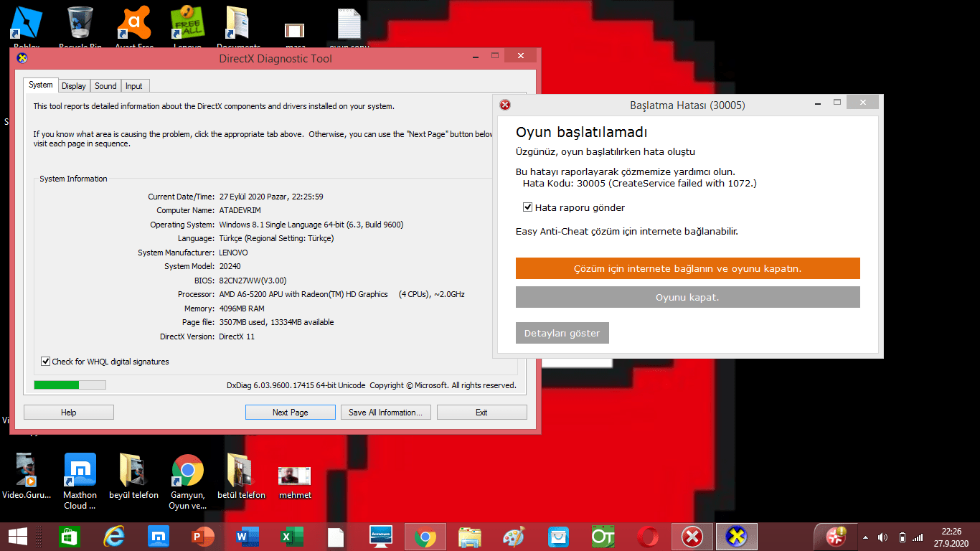Launch Word from the taskbar
The width and height of the screenshot is (980, 551).
point(247,537)
